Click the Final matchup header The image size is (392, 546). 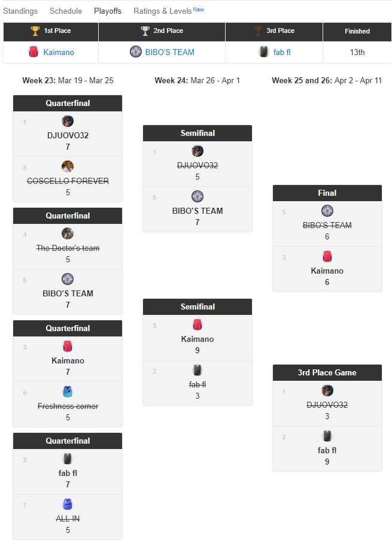(x=327, y=193)
